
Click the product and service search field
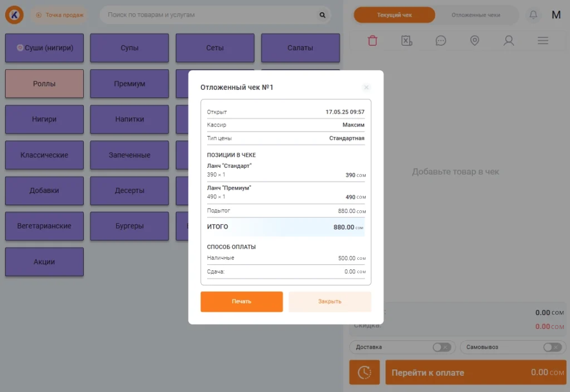pos(209,15)
